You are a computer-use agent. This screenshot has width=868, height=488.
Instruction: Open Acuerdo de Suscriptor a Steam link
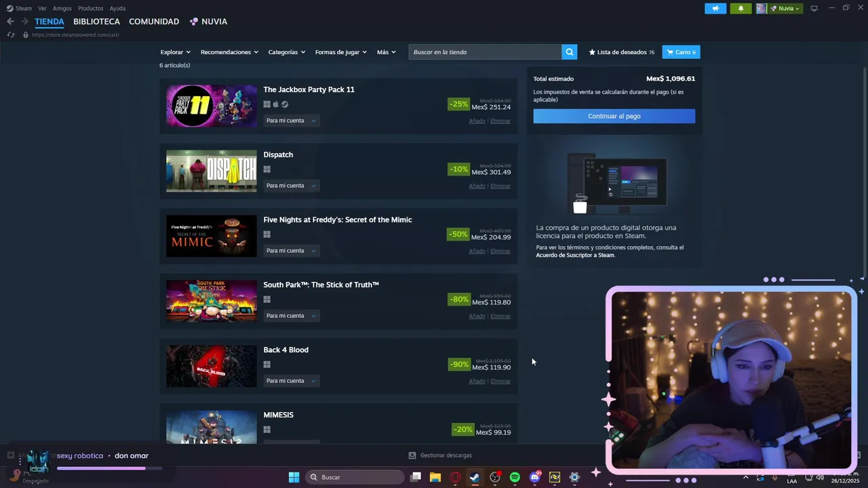pyautogui.click(x=575, y=255)
